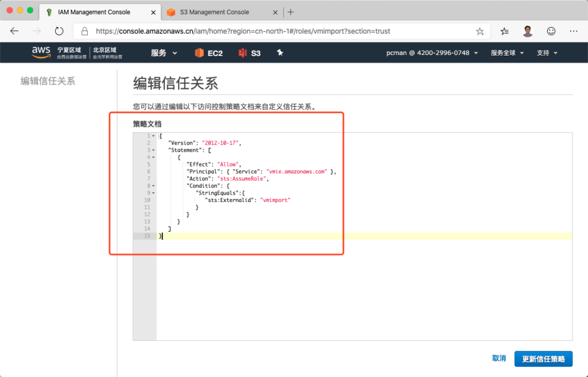The width and height of the screenshot is (588, 377).
Task: Open browser more options ellipsis menu
Action: 573,31
